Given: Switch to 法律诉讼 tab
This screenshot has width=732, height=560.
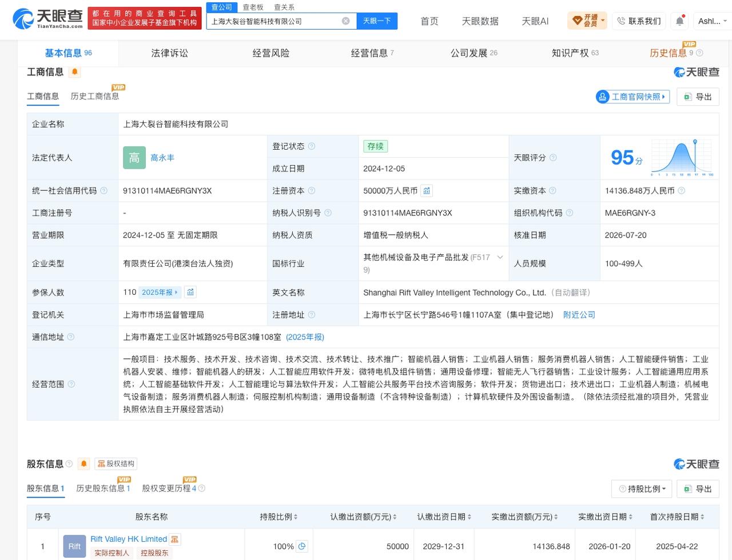Looking at the screenshot, I should pos(169,53).
